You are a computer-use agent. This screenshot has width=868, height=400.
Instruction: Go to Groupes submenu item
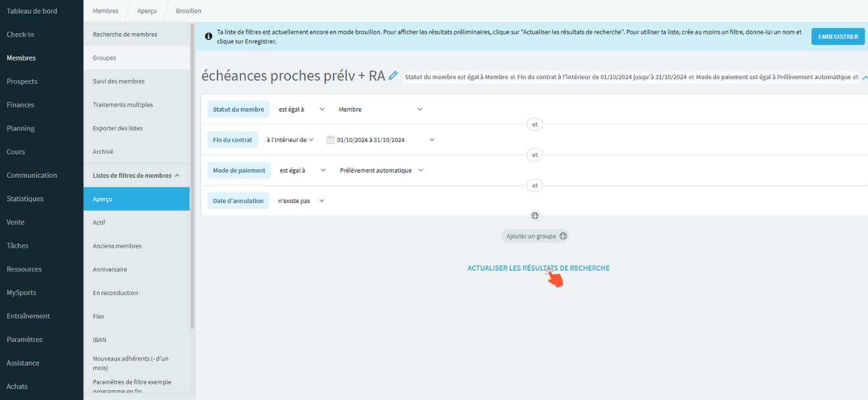(136, 58)
